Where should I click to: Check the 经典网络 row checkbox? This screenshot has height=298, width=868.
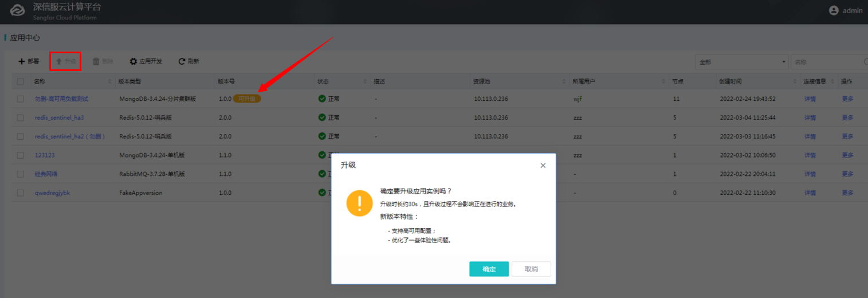pos(21,174)
